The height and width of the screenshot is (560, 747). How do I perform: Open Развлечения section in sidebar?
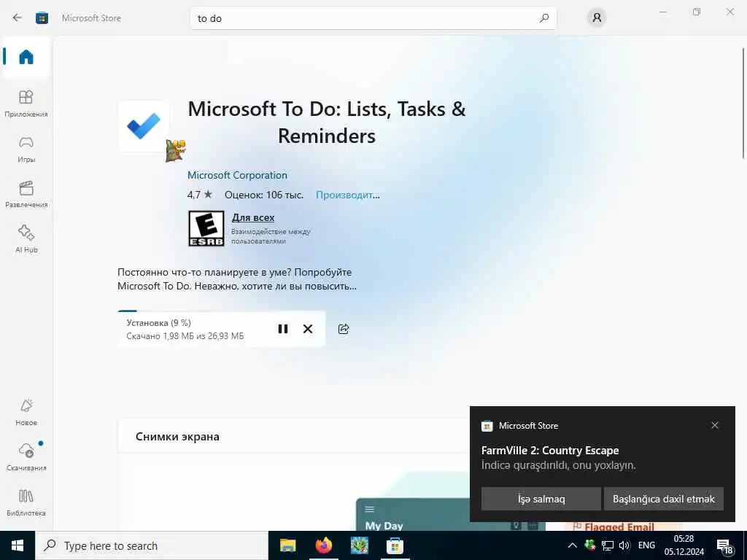point(26,194)
